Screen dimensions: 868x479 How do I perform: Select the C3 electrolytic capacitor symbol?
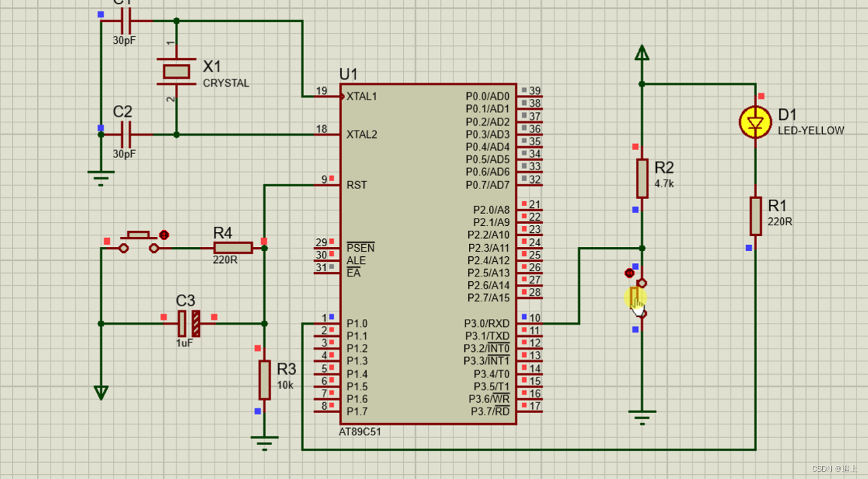point(189,324)
